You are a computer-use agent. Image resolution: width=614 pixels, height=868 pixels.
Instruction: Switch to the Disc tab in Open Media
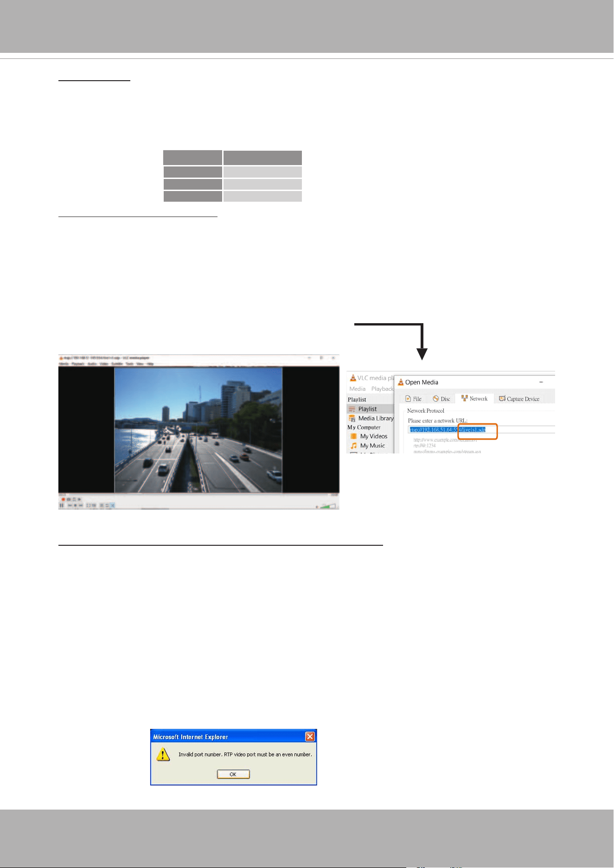click(x=441, y=399)
